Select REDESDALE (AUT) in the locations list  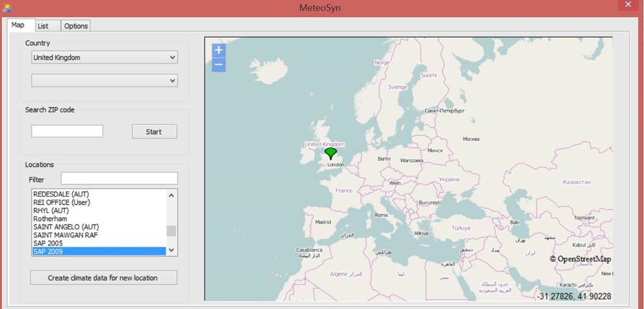[61, 194]
